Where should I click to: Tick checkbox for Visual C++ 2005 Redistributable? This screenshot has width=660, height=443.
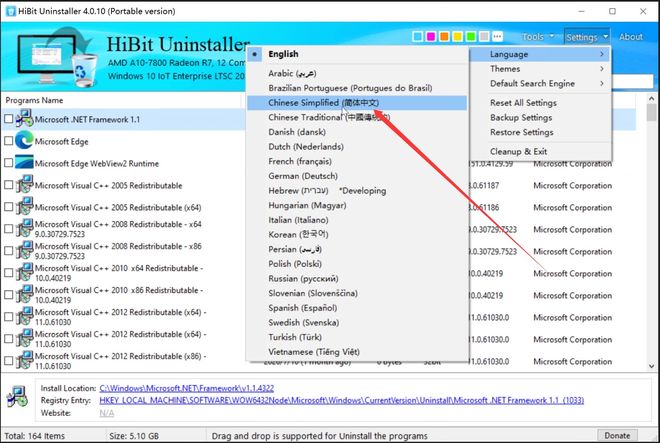coord(8,184)
